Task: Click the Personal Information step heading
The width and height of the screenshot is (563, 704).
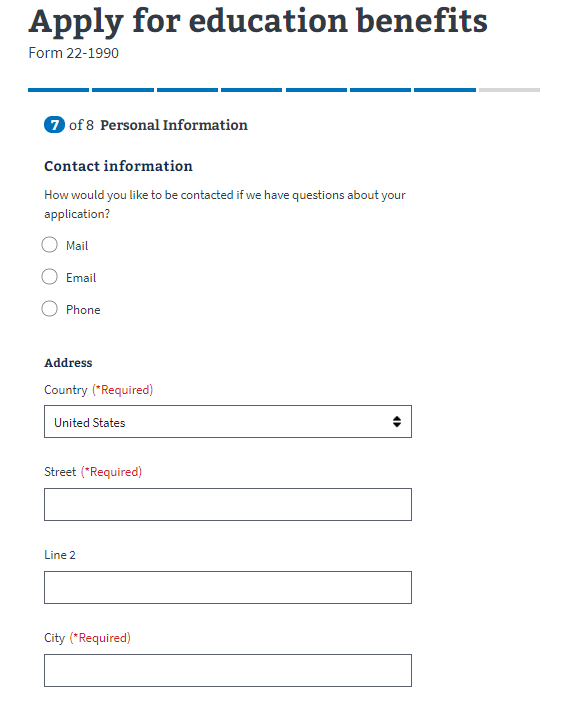Action: (x=174, y=125)
